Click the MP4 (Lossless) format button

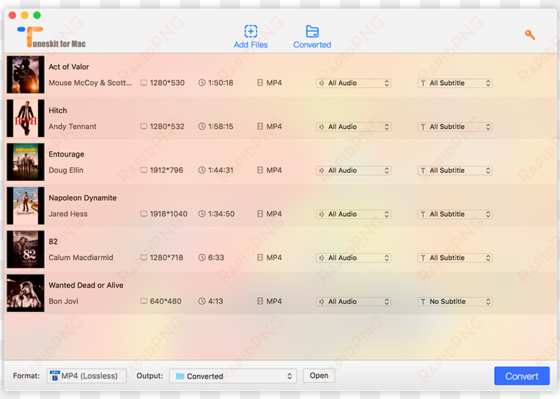pos(86,376)
